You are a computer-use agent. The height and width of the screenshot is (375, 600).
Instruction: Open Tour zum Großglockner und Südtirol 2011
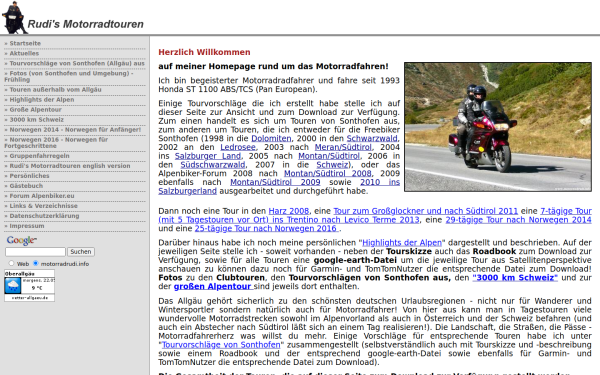[426, 211]
